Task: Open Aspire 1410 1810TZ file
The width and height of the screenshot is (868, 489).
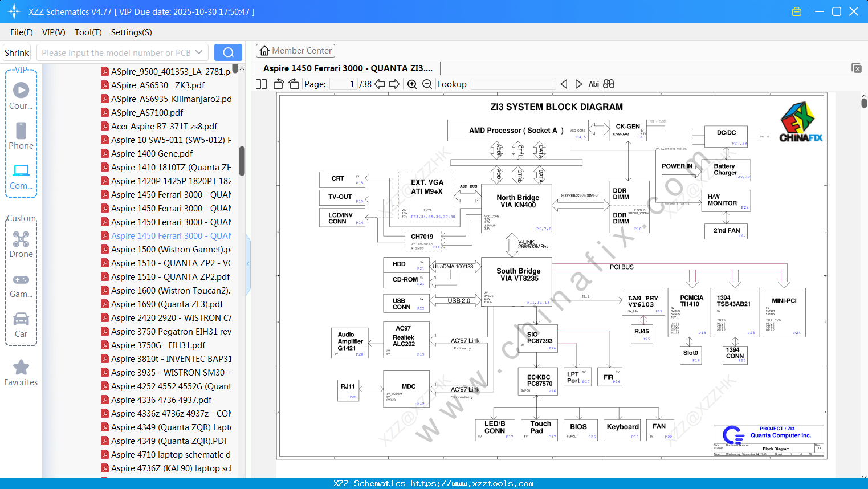Action: pos(166,168)
